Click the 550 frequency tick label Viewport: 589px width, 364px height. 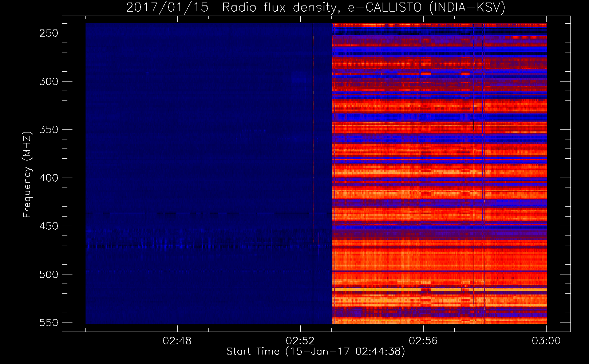pyautogui.click(x=48, y=323)
